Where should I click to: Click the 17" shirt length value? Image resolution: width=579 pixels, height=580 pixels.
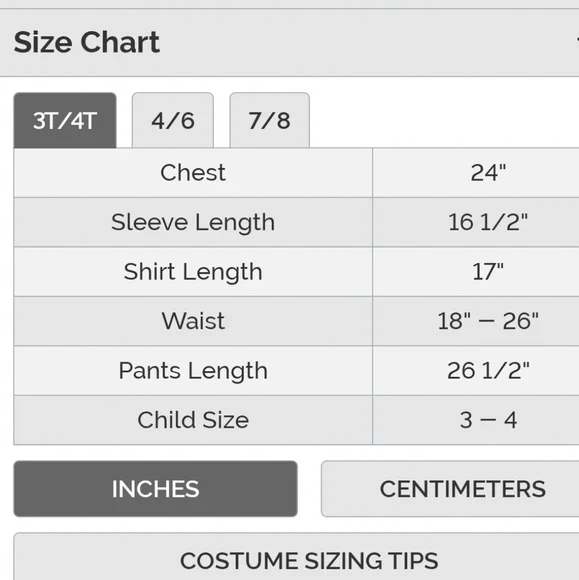point(488,272)
